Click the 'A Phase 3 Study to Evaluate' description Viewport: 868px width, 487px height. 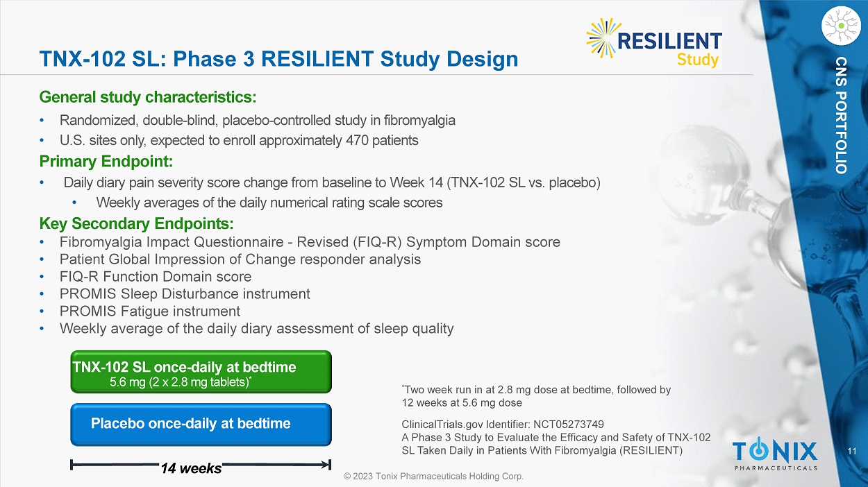[556, 444]
